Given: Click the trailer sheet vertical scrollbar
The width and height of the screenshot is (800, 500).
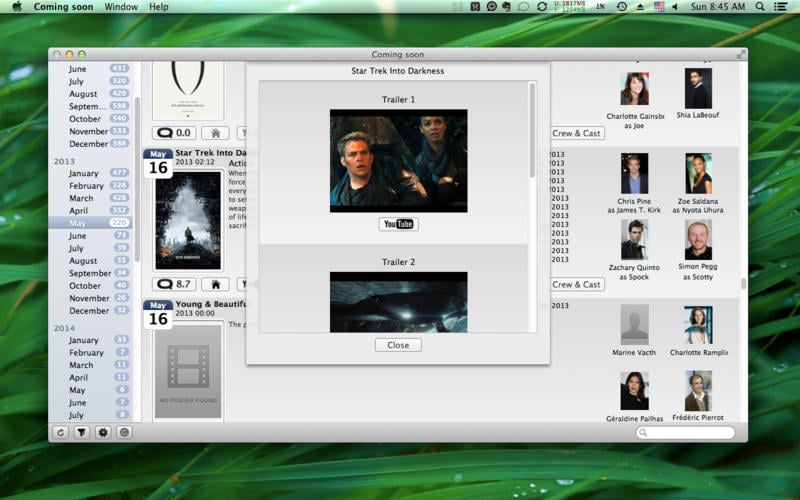Looking at the screenshot, I should [x=532, y=131].
